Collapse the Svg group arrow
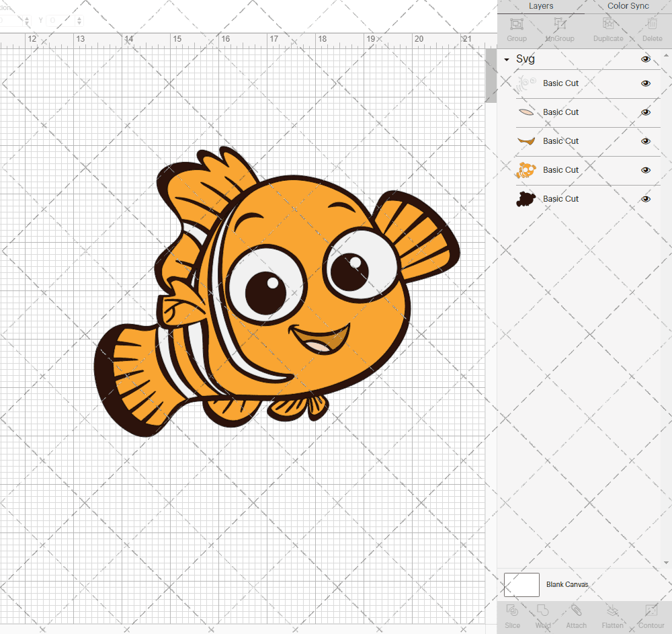The height and width of the screenshot is (634, 672). [507, 60]
